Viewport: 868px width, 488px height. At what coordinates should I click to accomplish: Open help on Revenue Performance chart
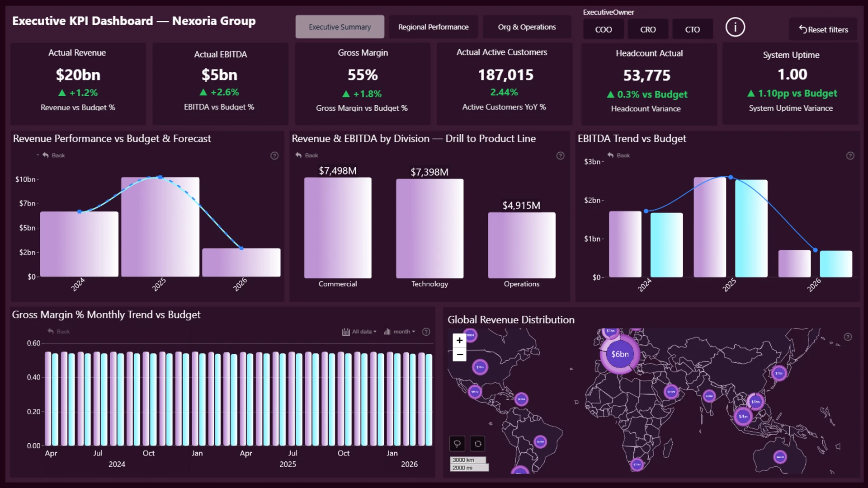pyautogui.click(x=274, y=155)
